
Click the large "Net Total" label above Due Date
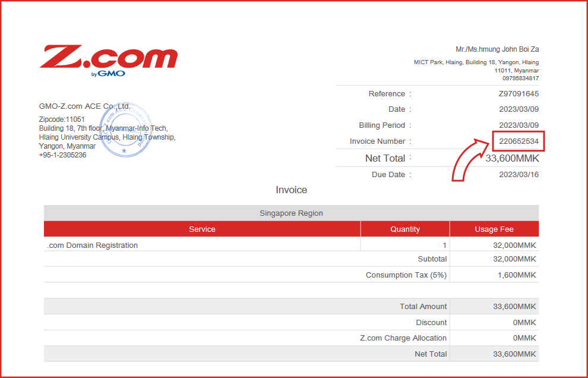[x=385, y=159]
